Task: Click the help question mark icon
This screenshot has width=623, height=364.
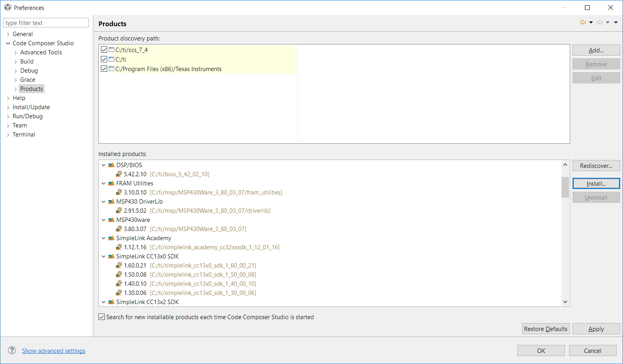Action: pyautogui.click(x=12, y=350)
